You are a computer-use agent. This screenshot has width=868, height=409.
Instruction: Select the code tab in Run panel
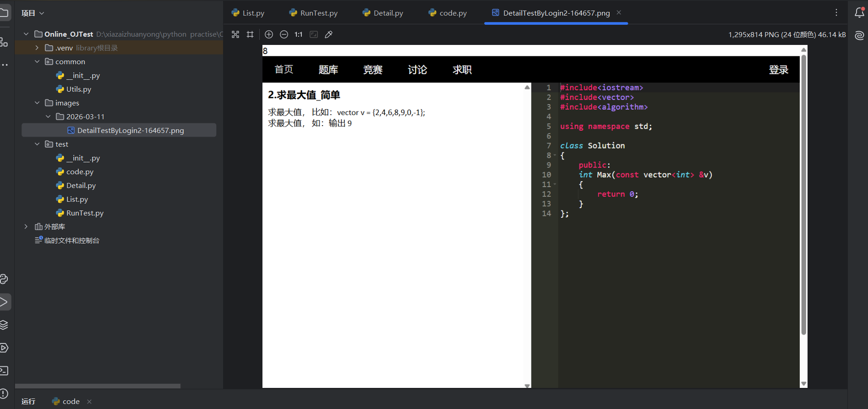[66, 402]
